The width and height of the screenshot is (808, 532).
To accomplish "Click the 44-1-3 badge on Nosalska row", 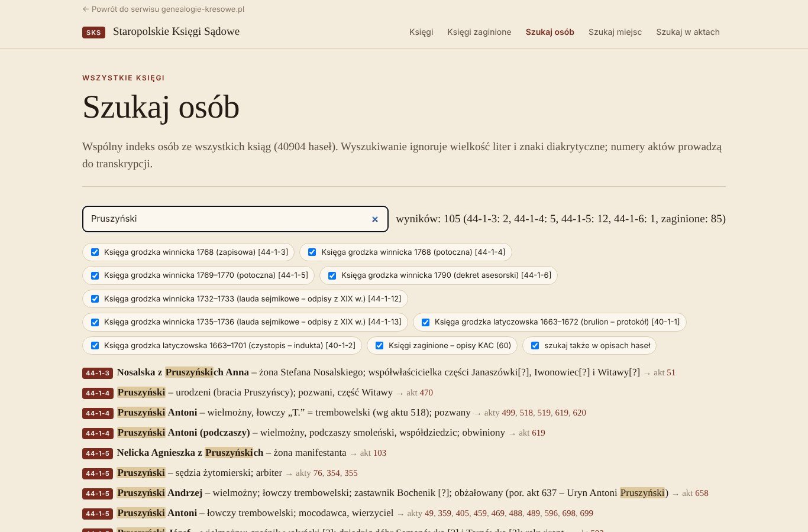I will pos(98,373).
